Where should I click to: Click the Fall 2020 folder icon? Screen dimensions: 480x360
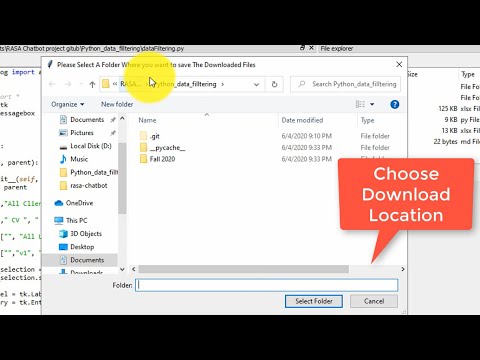[x=143, y=159]
